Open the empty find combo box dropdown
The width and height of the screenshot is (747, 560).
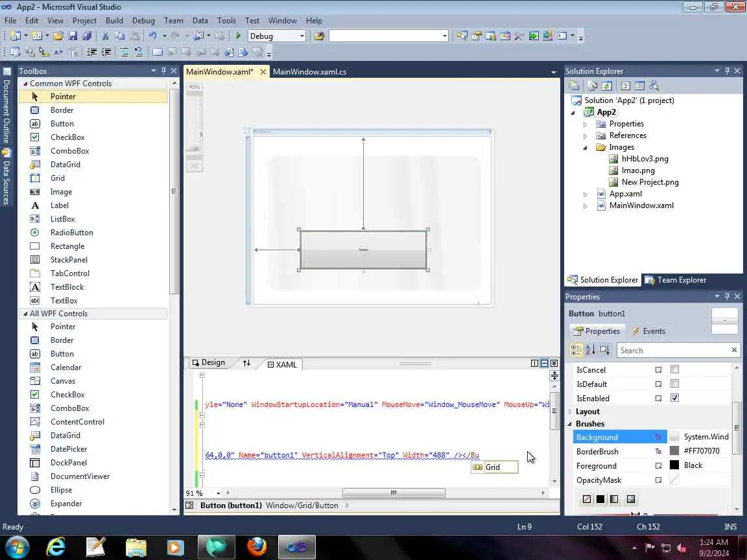tap(444, 36)
